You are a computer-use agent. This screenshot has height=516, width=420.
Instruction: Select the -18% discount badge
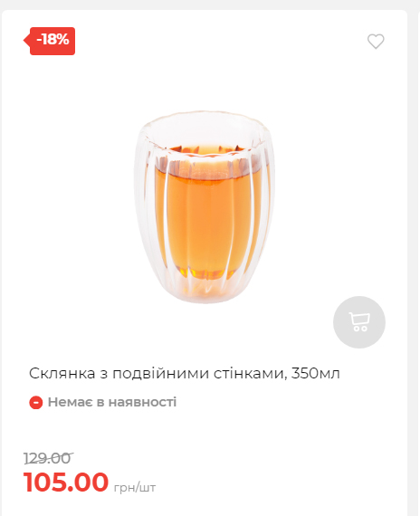click(50, 41)
